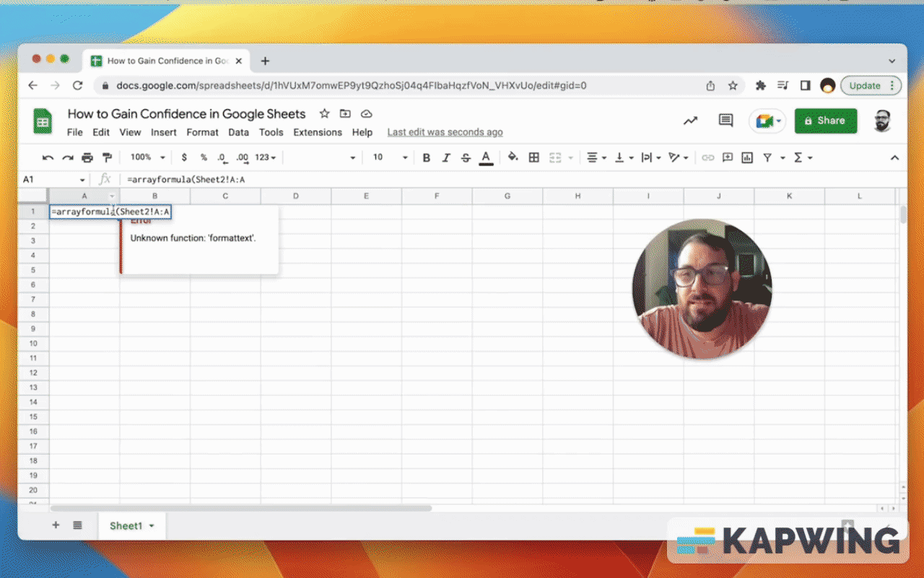This screenshot has width=924, height=578.
Task: Expand vertical align options
Action: pyautogui.click(x=624, y=158)
